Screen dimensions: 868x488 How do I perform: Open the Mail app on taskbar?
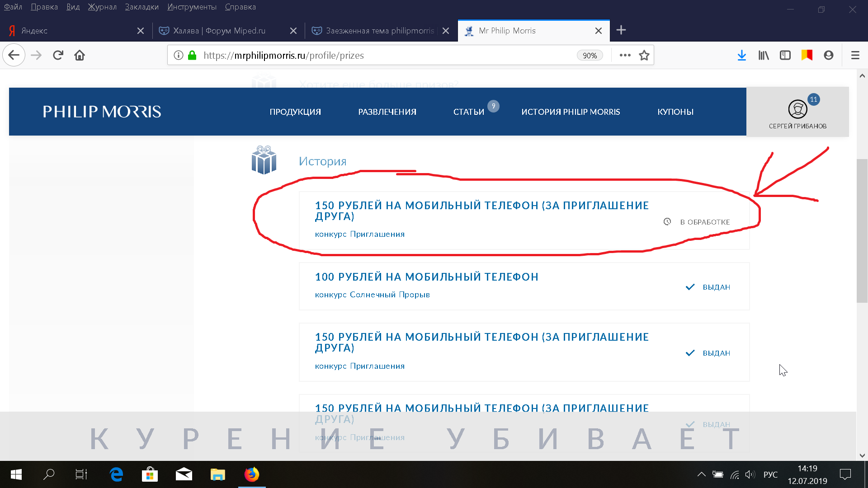[x=184, y=474]
